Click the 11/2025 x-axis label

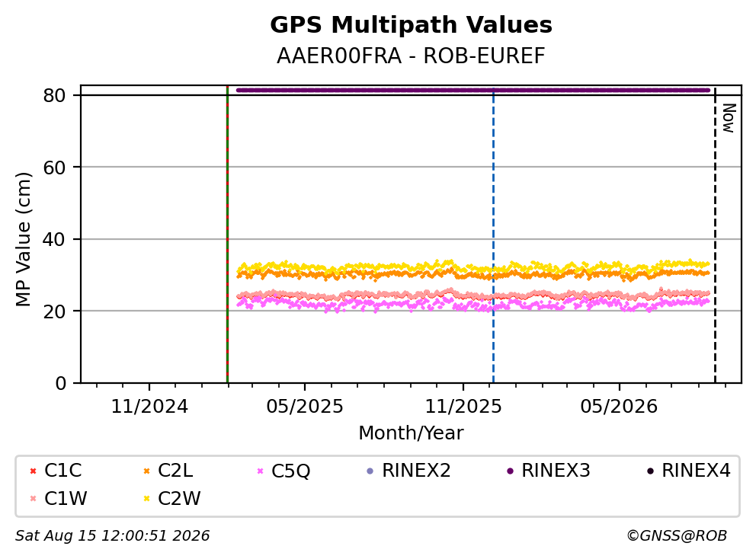point(463,407)
